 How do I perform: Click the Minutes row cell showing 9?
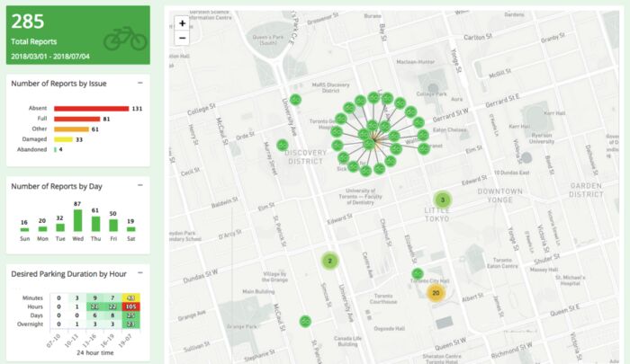(x=95, y=297)
